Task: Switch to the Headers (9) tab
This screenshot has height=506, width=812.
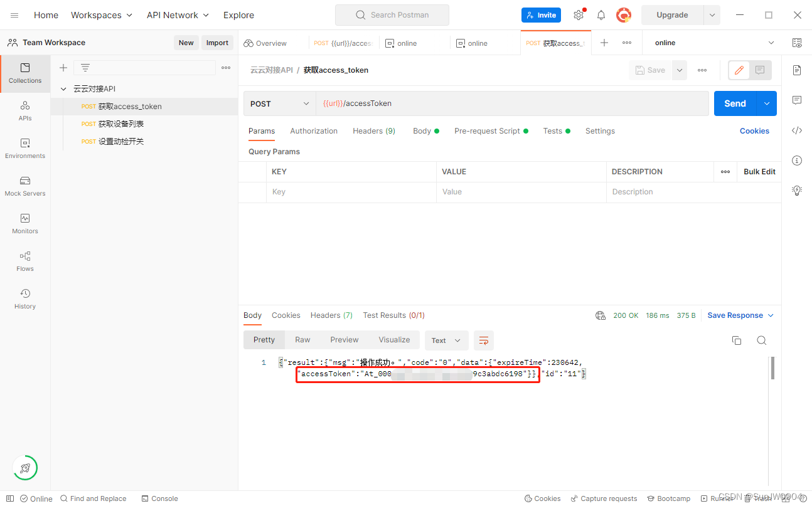Action: point(374,131)
